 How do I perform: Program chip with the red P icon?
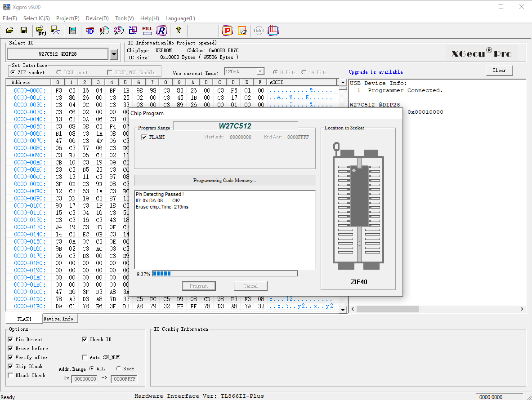[227, 31]
